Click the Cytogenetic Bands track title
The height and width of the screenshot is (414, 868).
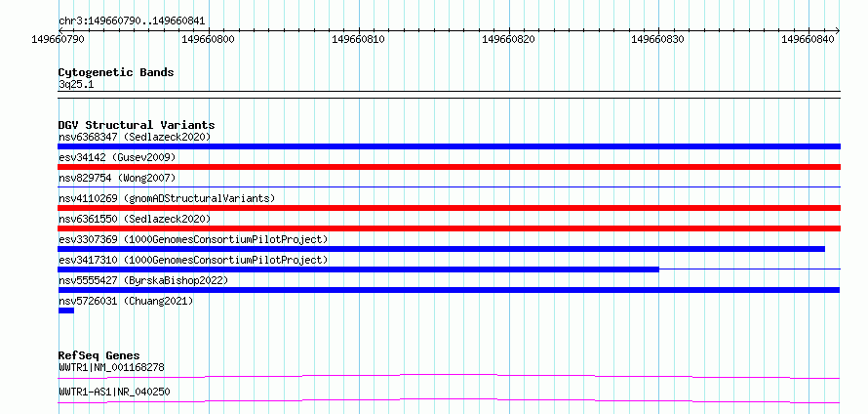tap(116, 72)
